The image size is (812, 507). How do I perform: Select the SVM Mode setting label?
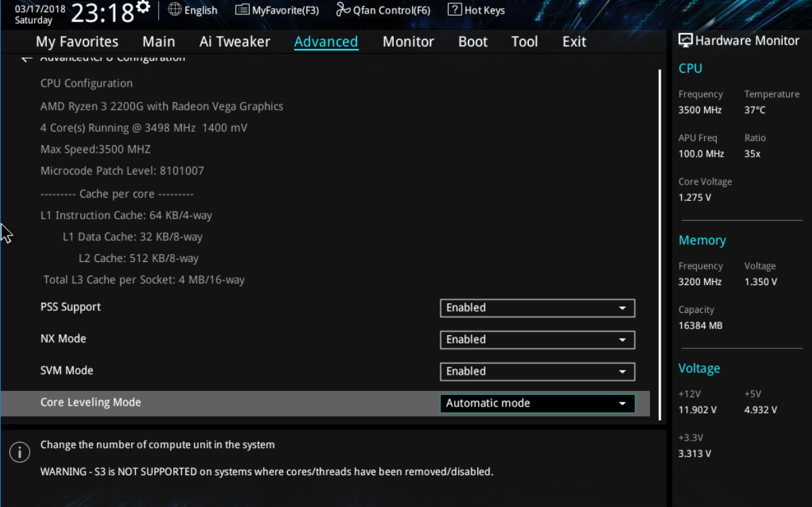(67, 371)
